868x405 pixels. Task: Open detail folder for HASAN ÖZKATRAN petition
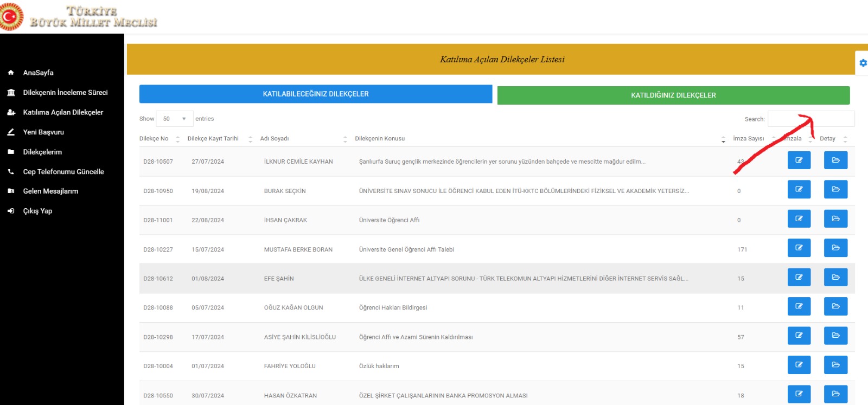835,394
